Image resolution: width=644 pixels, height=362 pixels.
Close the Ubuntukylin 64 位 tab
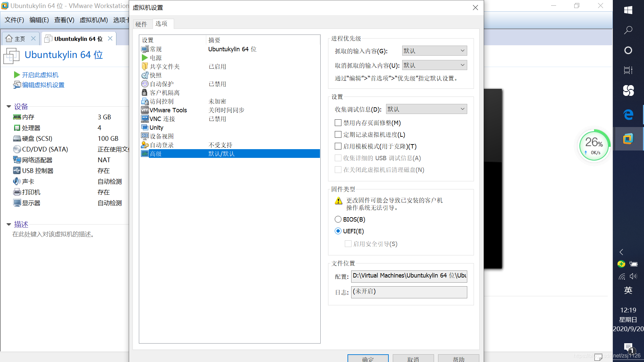(x=110, y=39)
